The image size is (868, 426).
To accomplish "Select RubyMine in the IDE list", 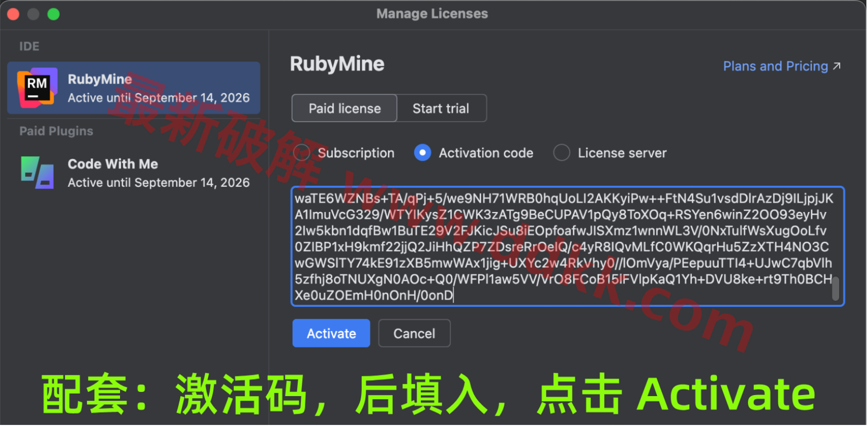I will pos(133,88).
